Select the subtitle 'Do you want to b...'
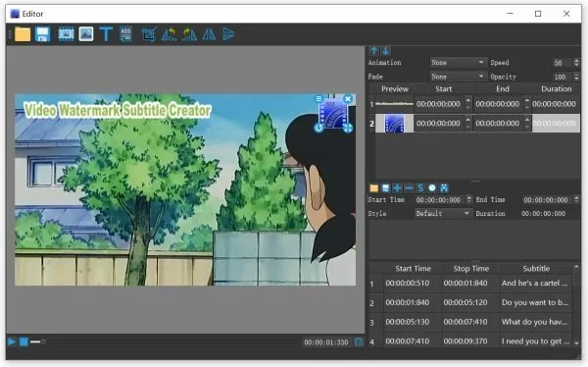The height and width of the screenshot is (367, 588). point(535,302)
